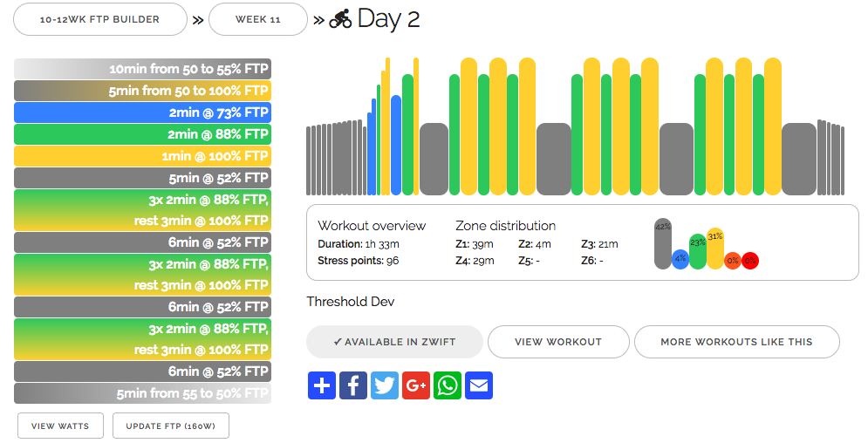Share workout via Twitter icon

tap(385, 385)
